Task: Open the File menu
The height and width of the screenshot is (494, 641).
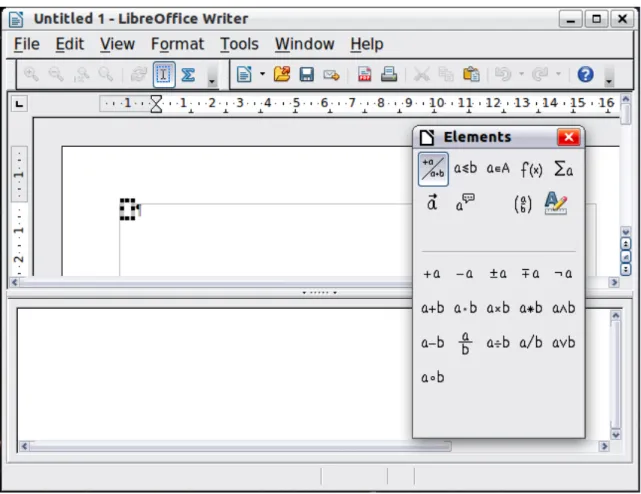Action: 27,44
